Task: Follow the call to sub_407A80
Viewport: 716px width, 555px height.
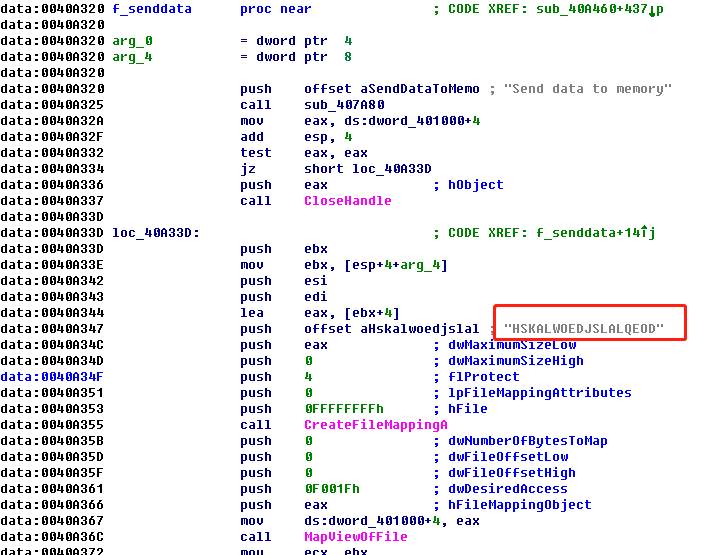Action: coord(344,105)
